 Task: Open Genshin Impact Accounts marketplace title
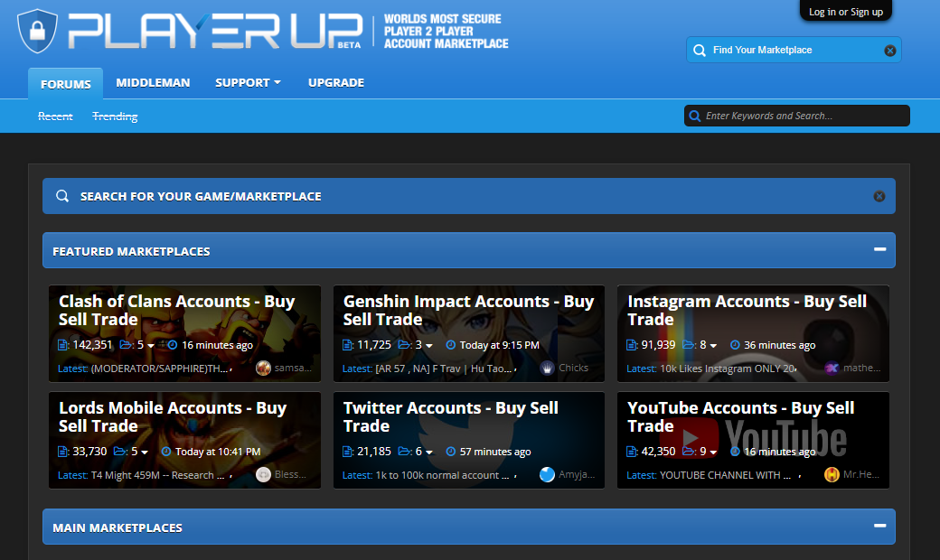[468, 310]
